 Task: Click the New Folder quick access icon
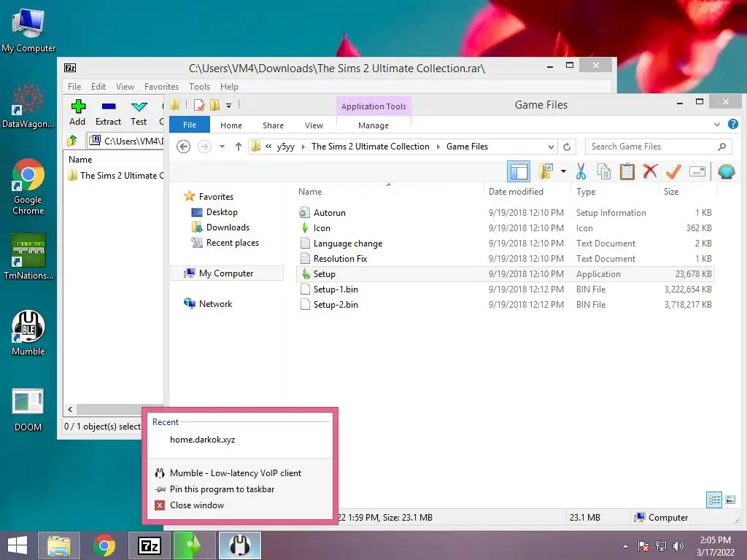pyautogui.click(x=215, y=105)
